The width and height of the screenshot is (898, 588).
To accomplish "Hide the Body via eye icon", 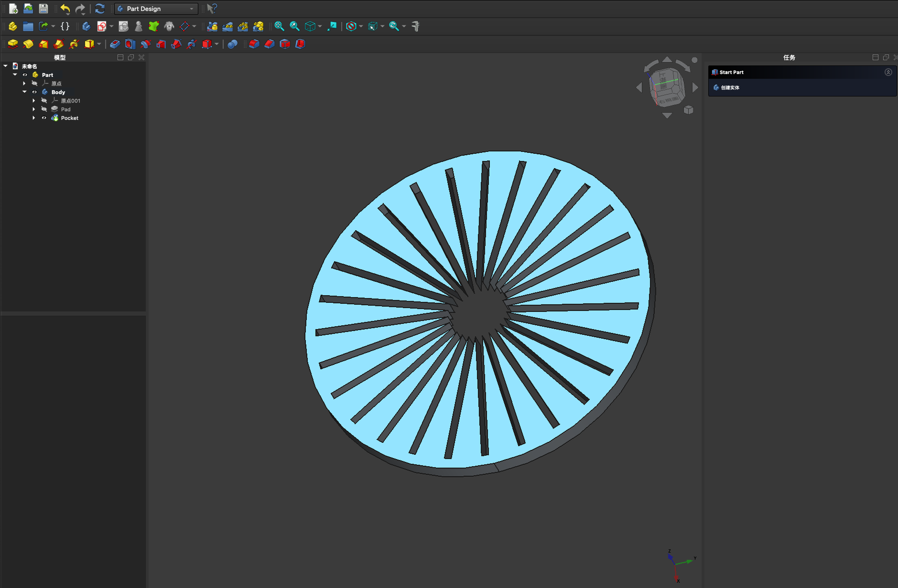I will click(x=34, y=92).
